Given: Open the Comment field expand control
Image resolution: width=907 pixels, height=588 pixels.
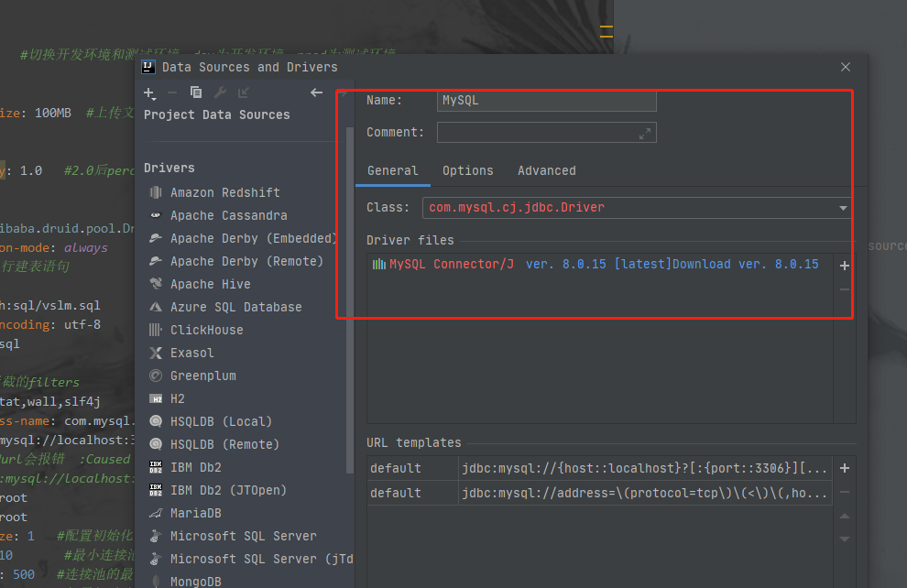Looking at the screenshot, I should [647, 132].
